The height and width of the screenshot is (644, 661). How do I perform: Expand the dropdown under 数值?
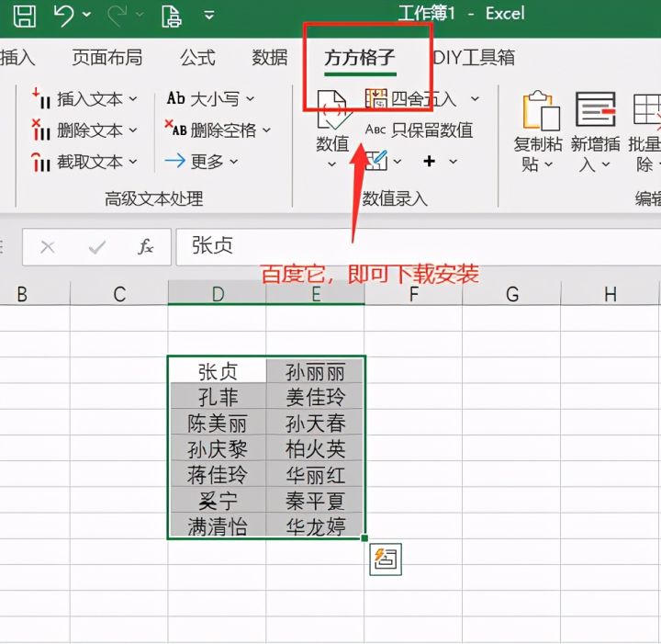[x=331, y=164]
